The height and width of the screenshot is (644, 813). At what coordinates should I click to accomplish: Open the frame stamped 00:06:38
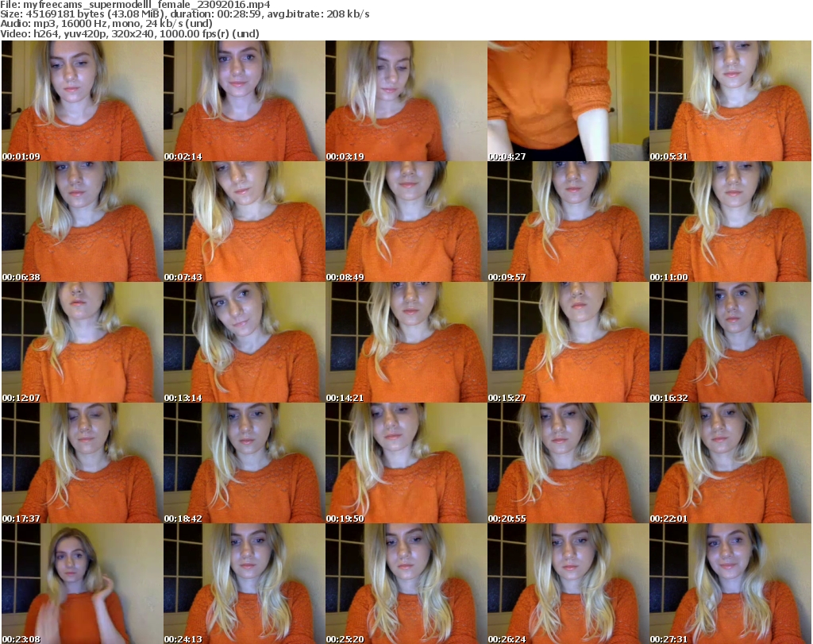82,222
